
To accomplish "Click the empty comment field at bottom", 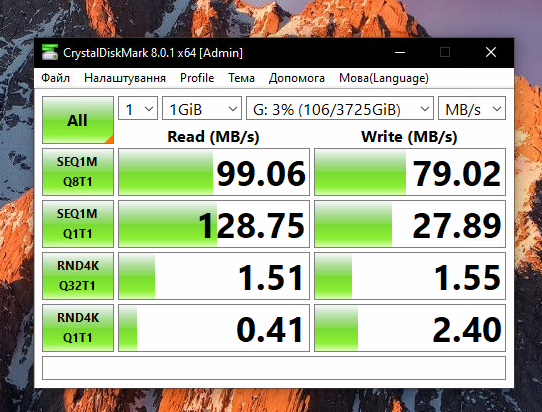I will (x=274, y=368).
